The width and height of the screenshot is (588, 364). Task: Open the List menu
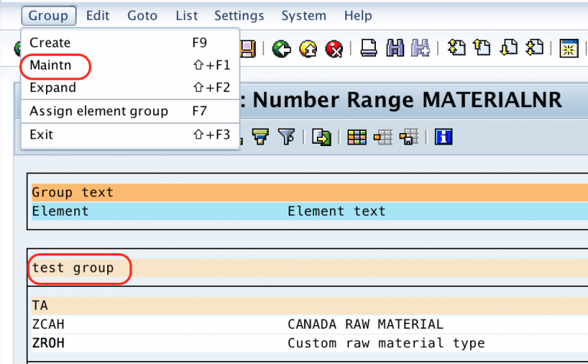coord(186,16)
